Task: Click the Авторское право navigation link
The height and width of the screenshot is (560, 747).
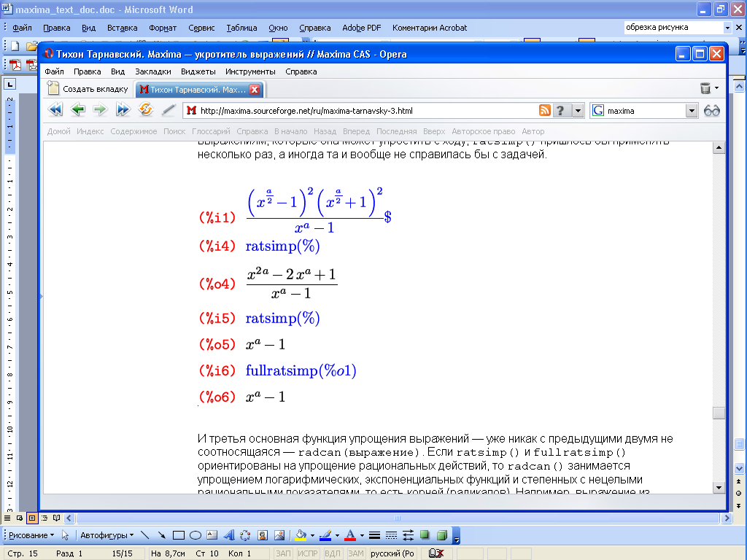Action: tap(484, 131)
